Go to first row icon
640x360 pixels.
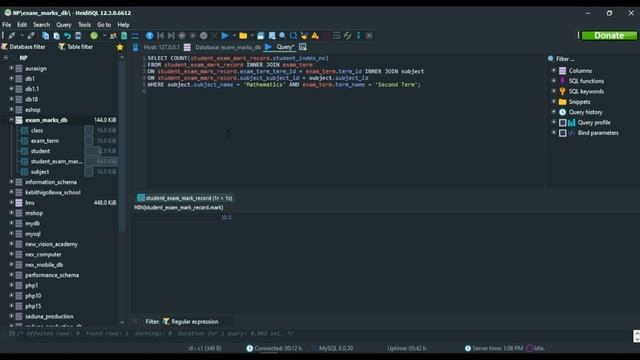coord(160,36)
